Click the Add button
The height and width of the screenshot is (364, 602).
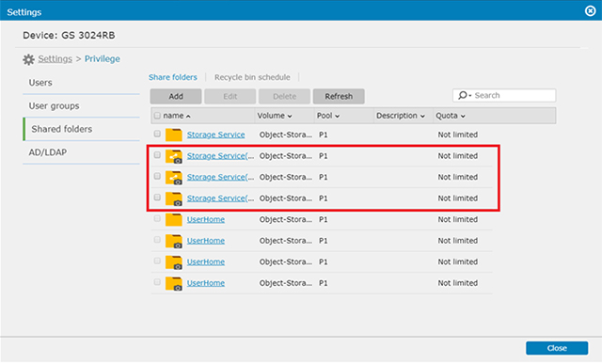pyautogui.click(x=176, y=96)
